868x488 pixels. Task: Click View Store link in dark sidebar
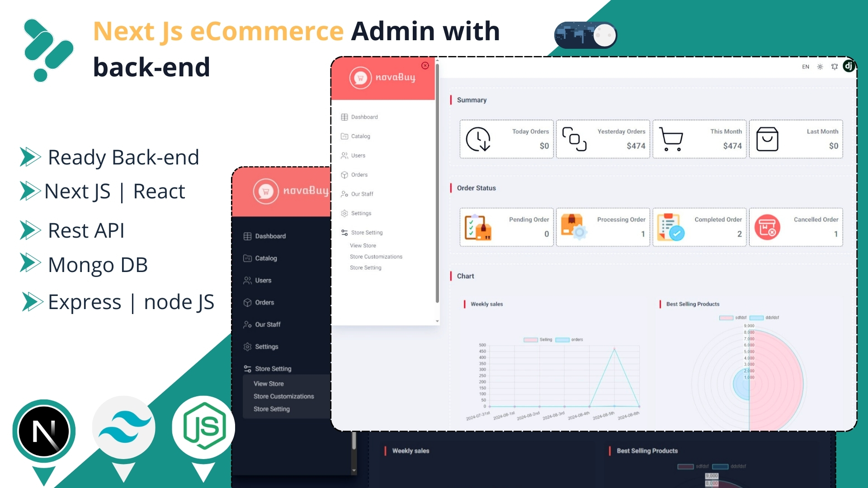pos(269,384)
